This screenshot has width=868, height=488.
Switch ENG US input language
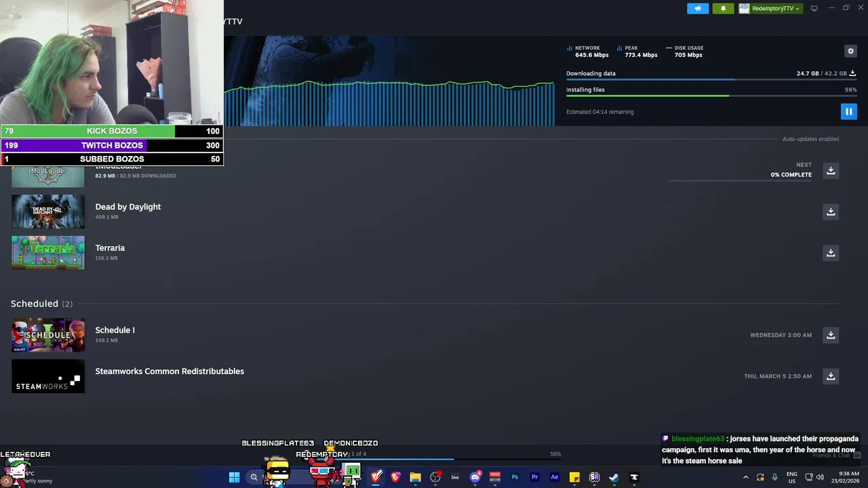[792, 477]
